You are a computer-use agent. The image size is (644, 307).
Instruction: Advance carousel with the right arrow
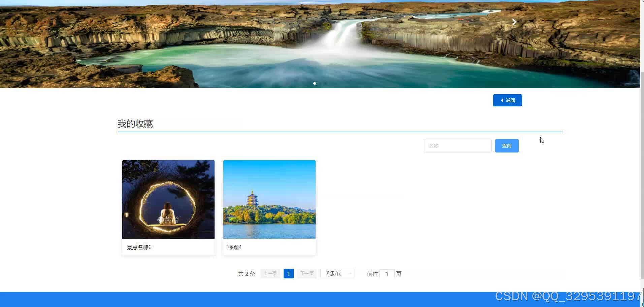tap(514, 22)
